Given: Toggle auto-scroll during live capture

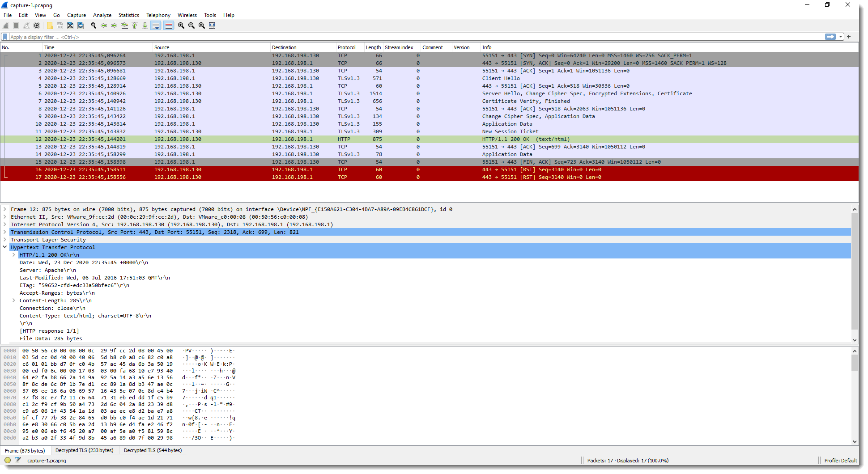Looking at the screenshot, I should (156, 25).
